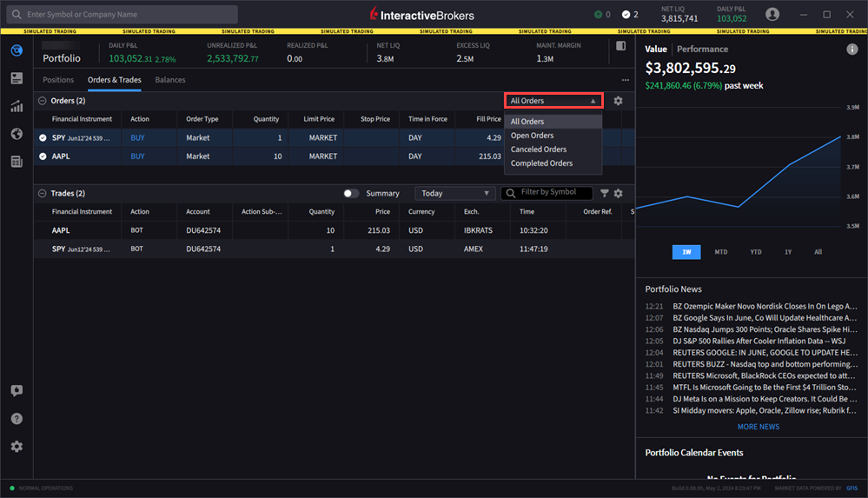This screenshot has width=868, height=498.
Task: Choose All Orders in the dropdown list
Action: tap(553, 122)
